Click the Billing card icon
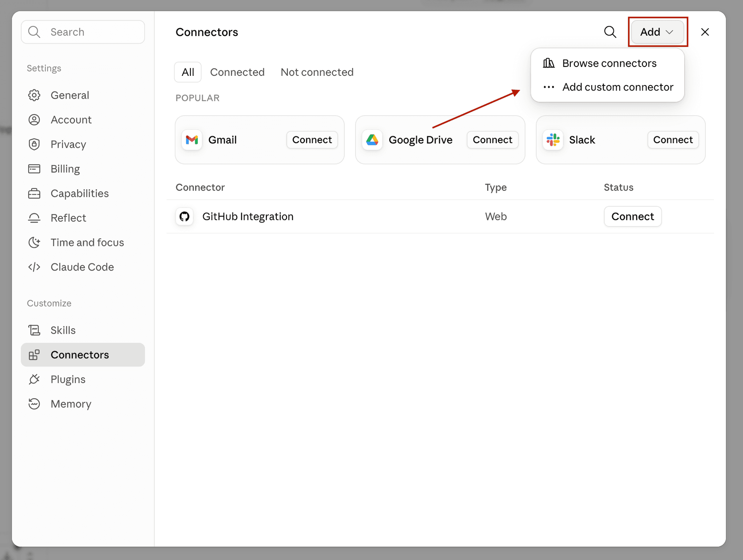743x560 pixels. pyautogui.click(x=34, y=169)
